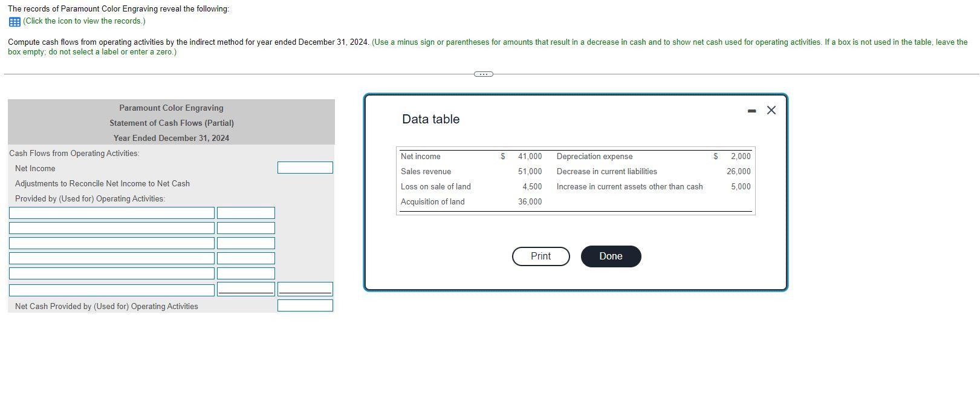Click 'Statement of Cash Flows (Partial)' title
The image size is (980, 398).
[x=172, y=123]
